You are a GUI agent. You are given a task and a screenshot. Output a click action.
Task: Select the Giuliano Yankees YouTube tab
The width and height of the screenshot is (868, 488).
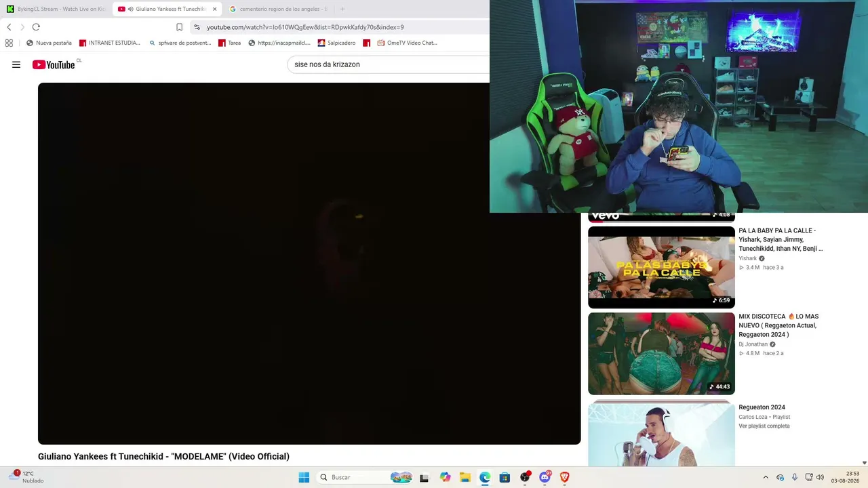(x=167, y=9)
